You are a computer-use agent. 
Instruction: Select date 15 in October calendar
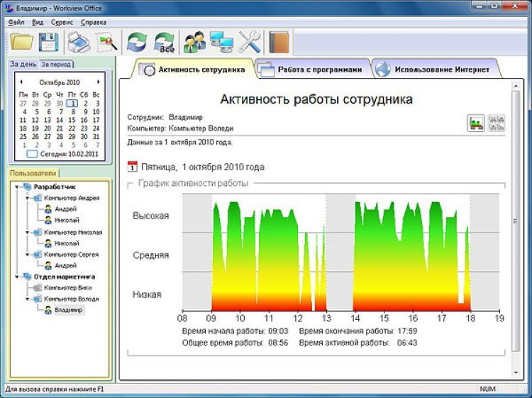click(x=72, y=120)
